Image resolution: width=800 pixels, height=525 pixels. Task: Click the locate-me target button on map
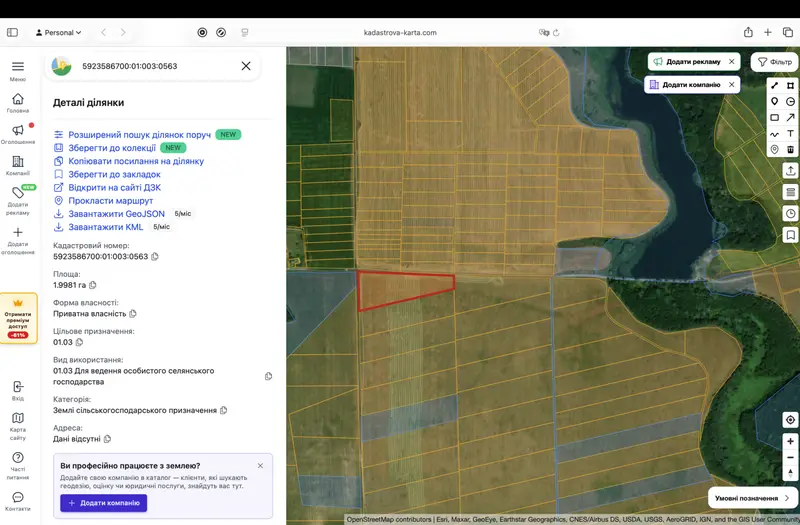point(790,420)
